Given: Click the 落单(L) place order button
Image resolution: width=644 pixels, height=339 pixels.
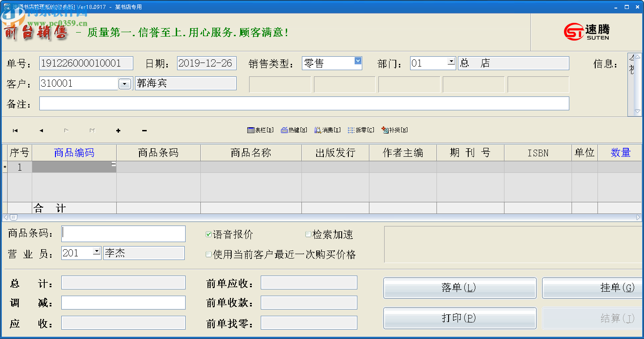Looking at the screenshot, I should pyautogui.click(x=459, y=288).
